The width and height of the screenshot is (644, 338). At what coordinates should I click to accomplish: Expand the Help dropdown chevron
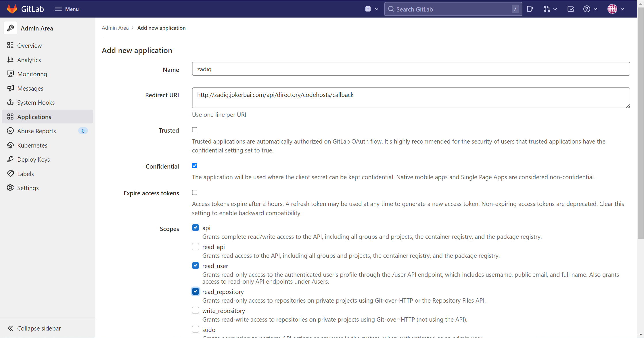(595, 9)
